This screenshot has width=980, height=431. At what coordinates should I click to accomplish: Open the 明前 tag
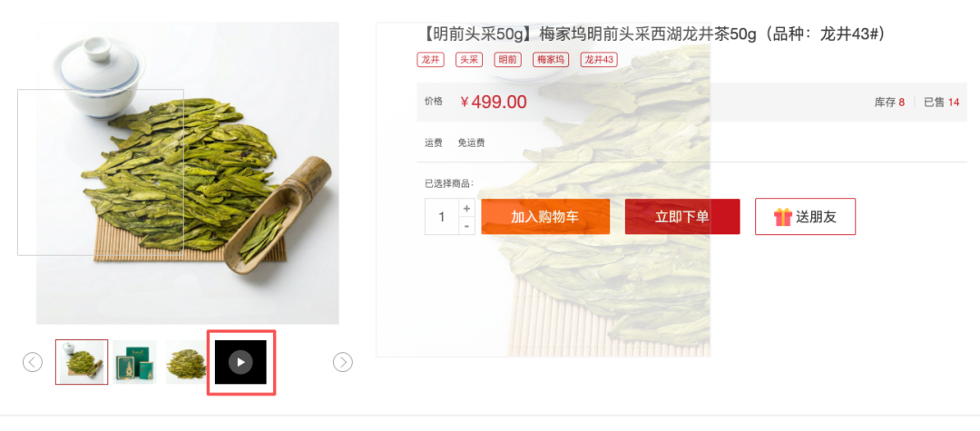pos(507,60)
